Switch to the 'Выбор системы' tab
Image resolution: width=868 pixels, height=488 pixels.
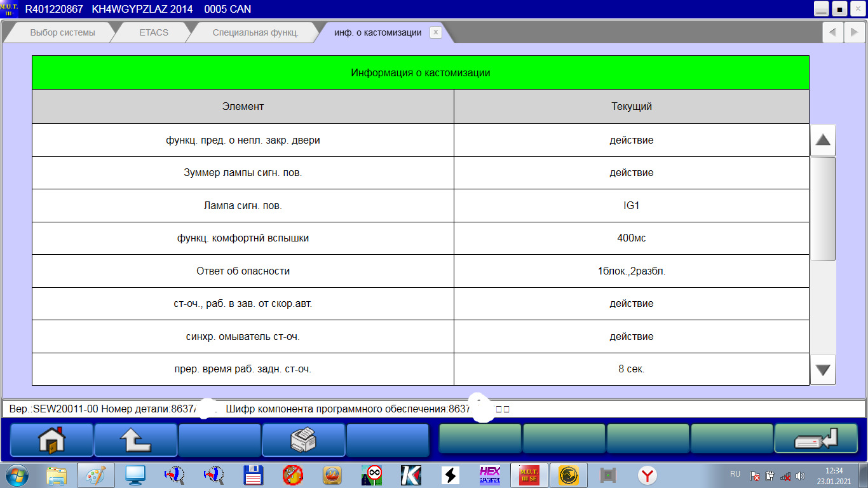pos(62,32)
